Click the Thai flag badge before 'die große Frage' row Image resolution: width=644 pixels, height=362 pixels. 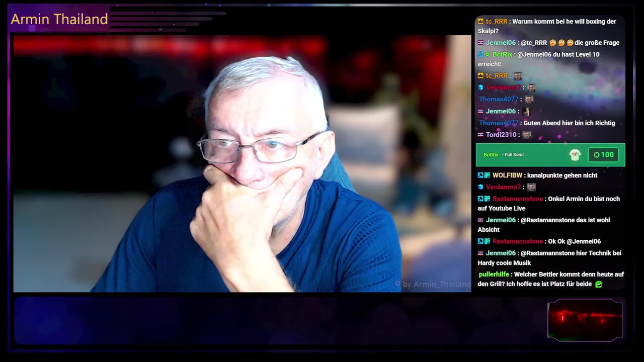click(x=480, y=43)
